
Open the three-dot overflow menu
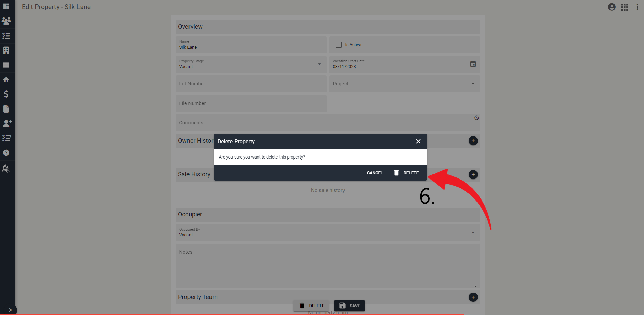tap(638, 7)
